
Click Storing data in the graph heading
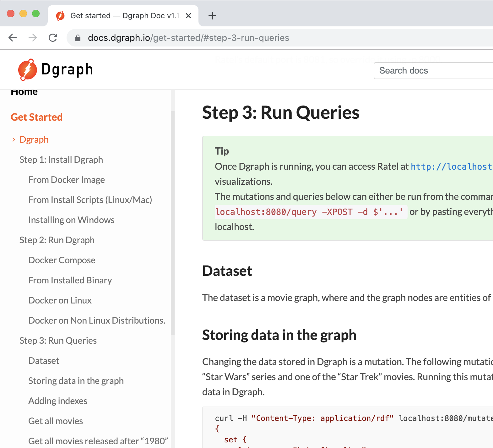279,335
